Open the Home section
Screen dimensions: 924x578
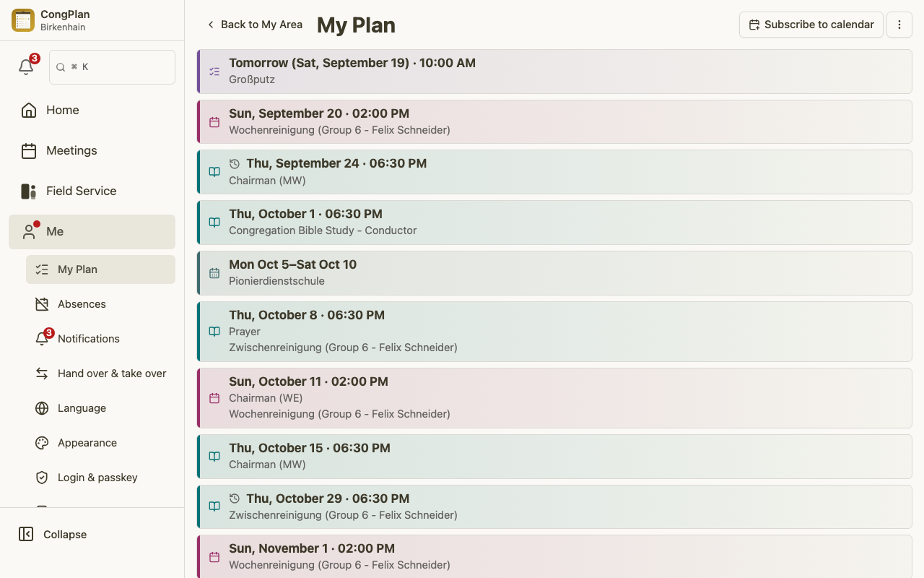tap(92, 111)
